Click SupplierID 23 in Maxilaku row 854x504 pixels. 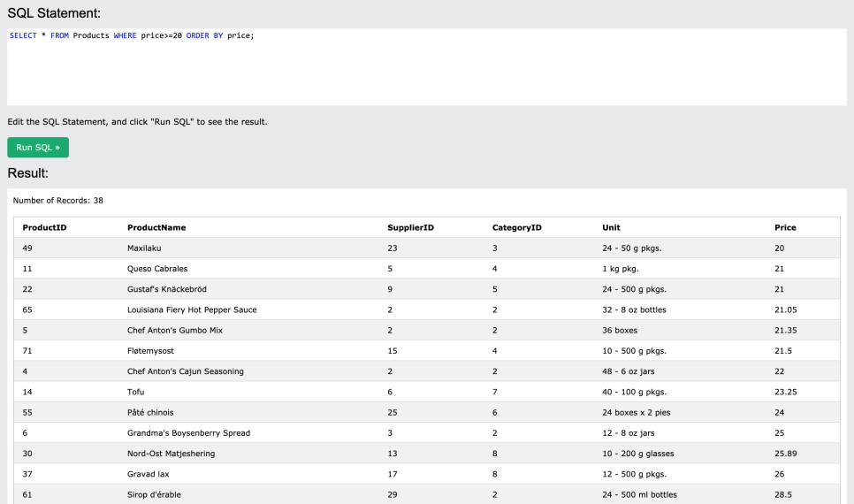(393, 248)
